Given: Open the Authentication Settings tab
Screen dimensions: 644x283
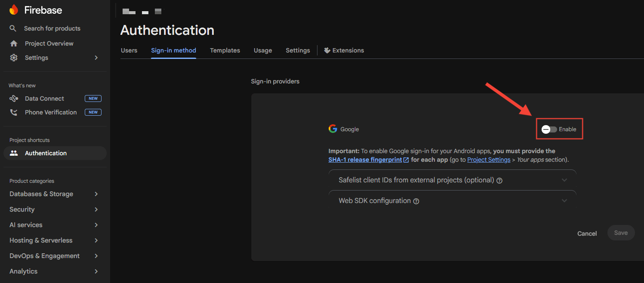Looking at the screenshot, I should click(298, 50).
